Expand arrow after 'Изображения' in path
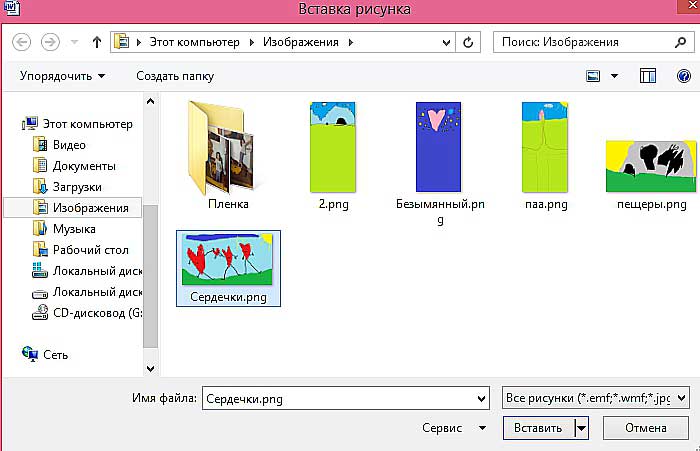The width and height of the screenshot is (700, 451). tap(351, 42)
